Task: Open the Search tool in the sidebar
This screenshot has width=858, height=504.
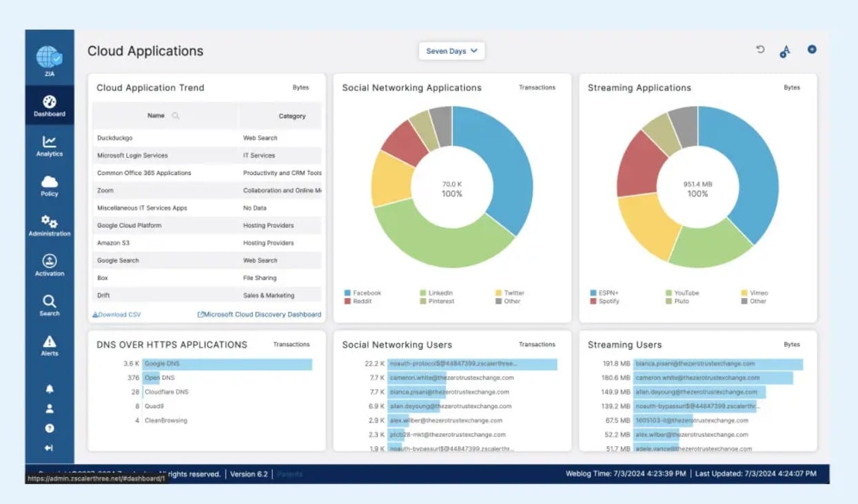Action: tap(48, 304)
